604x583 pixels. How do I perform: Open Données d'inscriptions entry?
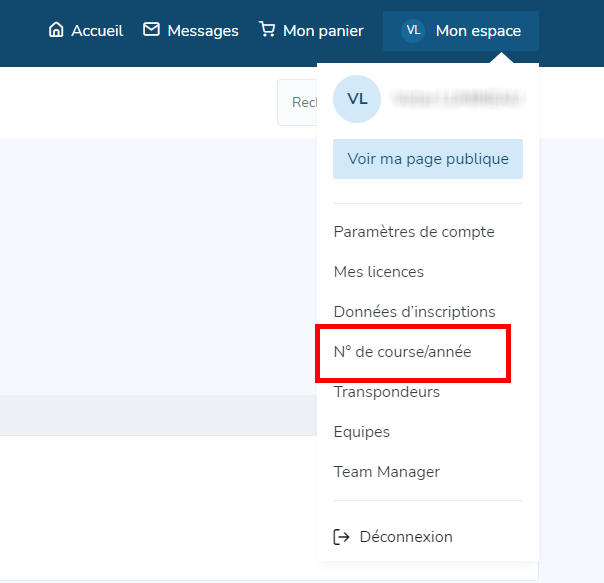pyautogui.click(x=414, y=312)
